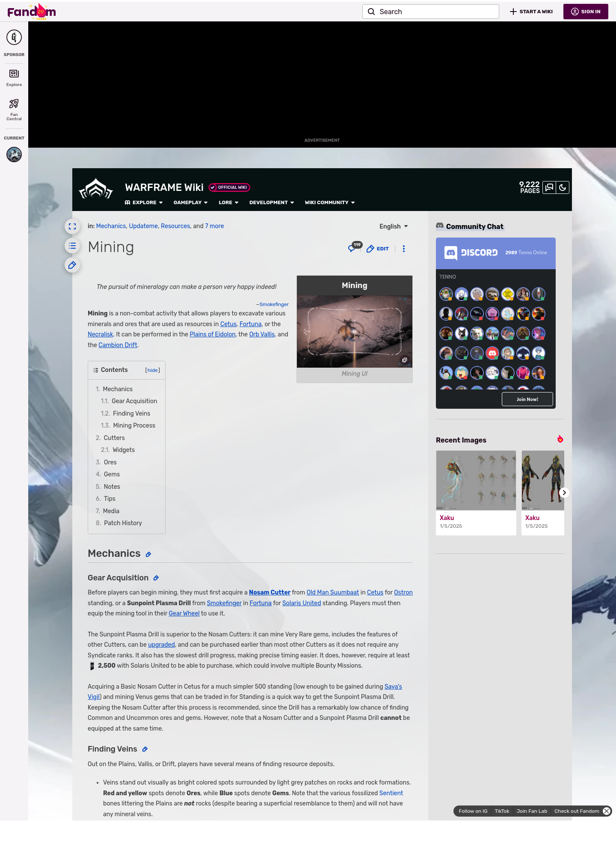
Task: Open the Smokefinger quote attribution link
Action: [274, 304]
